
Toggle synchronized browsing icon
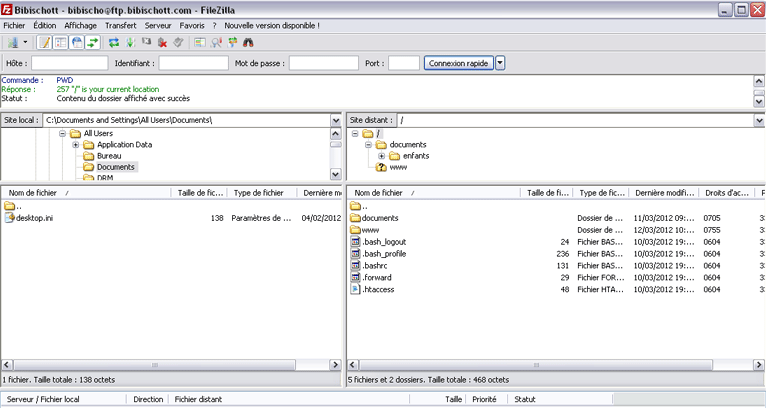[232, 43]
